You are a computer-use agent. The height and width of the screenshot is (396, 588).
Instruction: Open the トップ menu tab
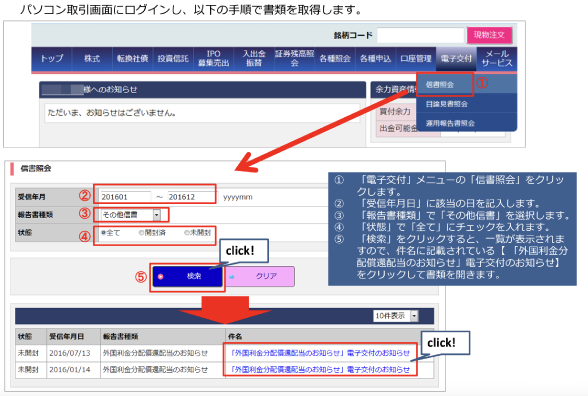52,58
